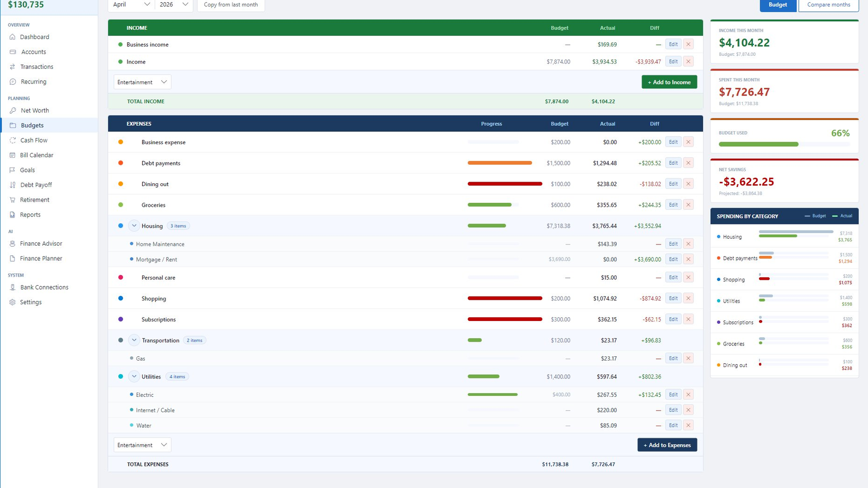This screenshot has width=868, height=488.
Task: Click Copy from last month button
Action: coord(231,4)
